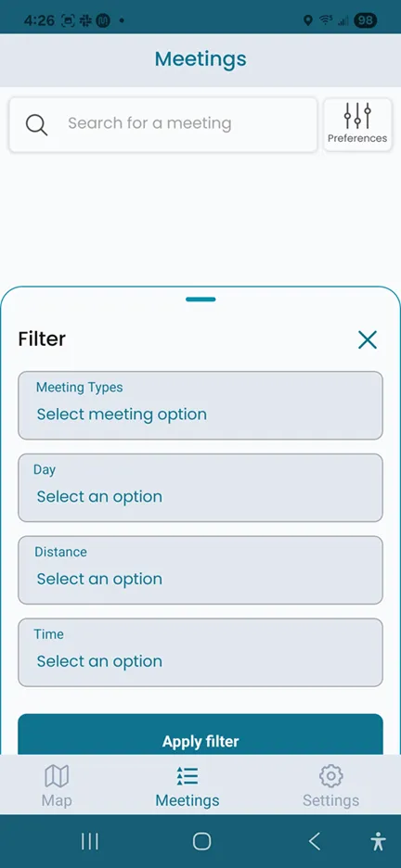Expand the Time dropdown
The height and width of the screenshot is (868, 401).
point(200,652)
